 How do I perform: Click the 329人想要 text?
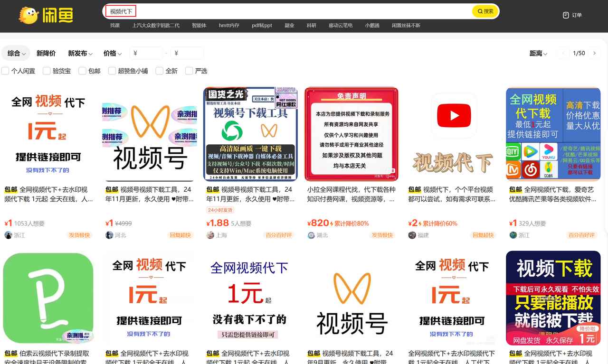point(532,223)
